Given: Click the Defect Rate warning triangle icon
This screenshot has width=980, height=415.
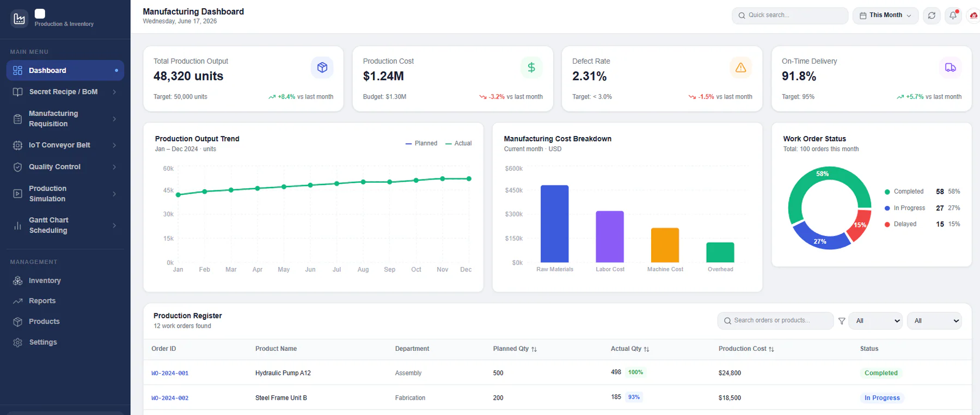Looking at the screenshot, I should pyautogui.click(x=740, y=67).
